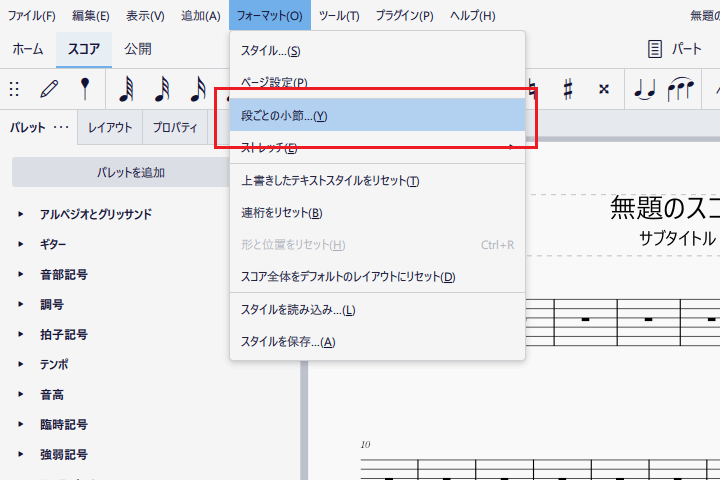The image size is (720, 480).
Task: Open the Parts (パート) button
Action: pos(675,48)
